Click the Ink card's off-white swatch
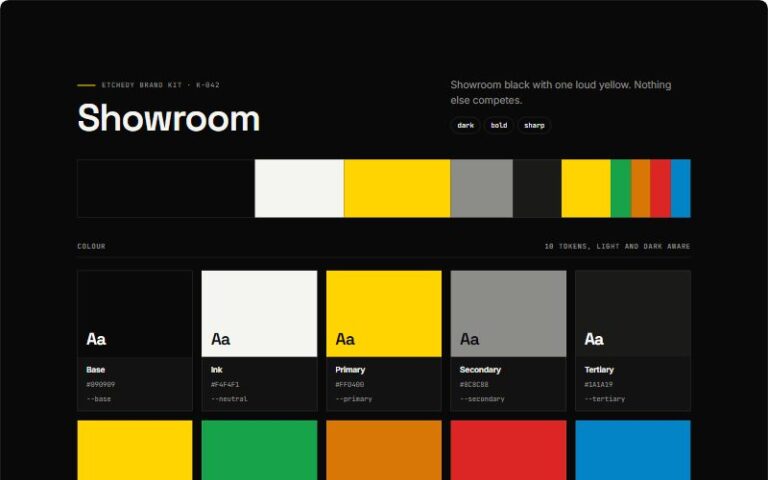The width and height of the screenshot is (768, 480). click(x=259, y=313)
